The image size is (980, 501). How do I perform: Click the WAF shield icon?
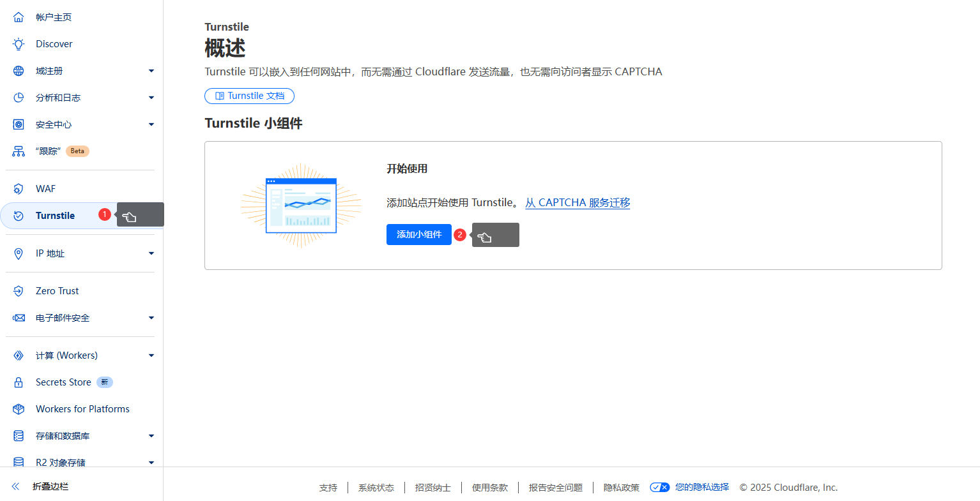[x=19, y=189]
